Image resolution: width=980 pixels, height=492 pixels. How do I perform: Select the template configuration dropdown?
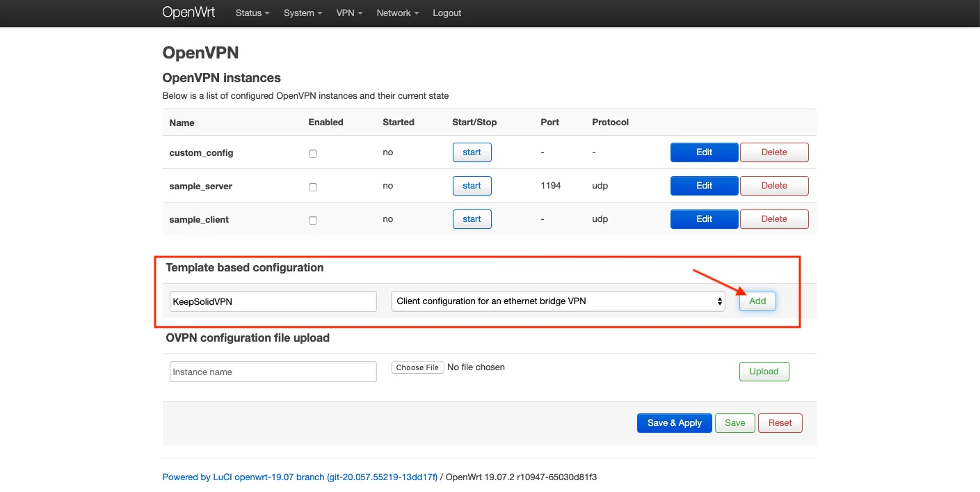pos(558,301)
